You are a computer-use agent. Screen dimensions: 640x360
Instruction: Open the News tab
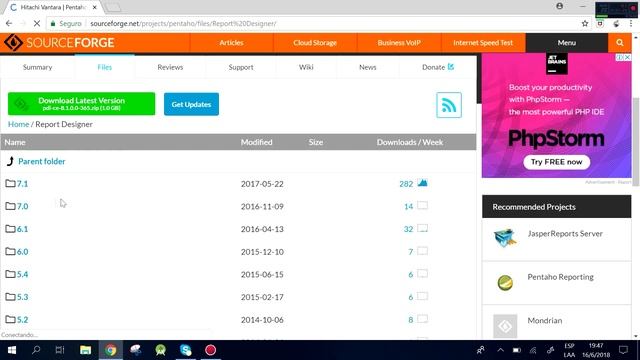[x=368, y=67]
